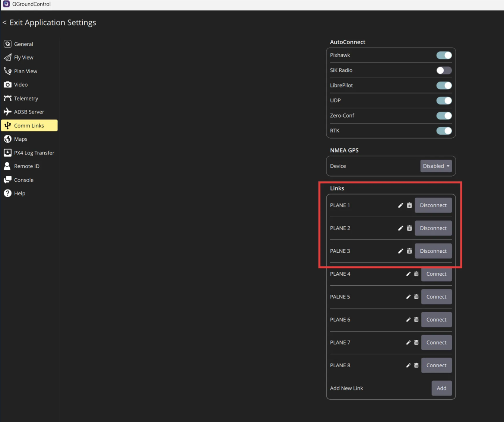Screen dimensions: 504x422
Task: Connect the PLANE 6 link
Action: point(437,320)
